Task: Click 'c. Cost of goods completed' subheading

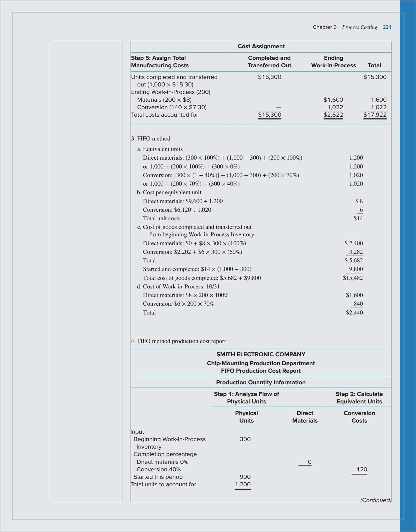Action: point(196,231)
